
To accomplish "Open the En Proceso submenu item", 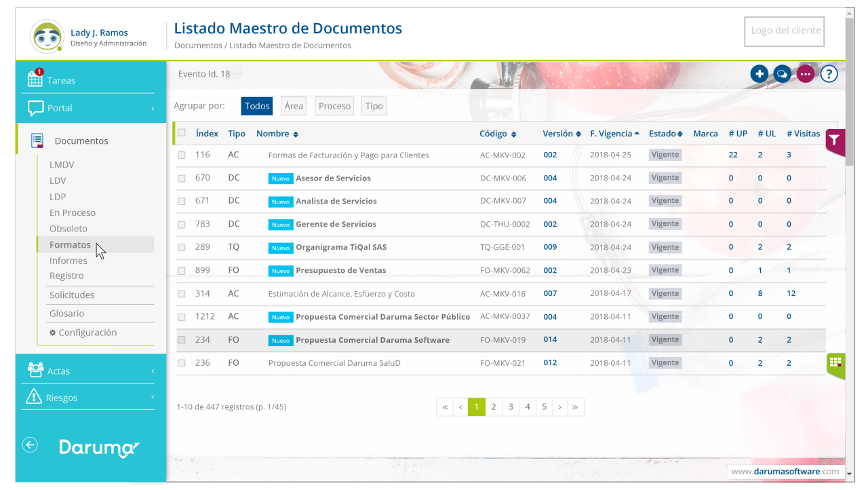I will tap(73, 212).
